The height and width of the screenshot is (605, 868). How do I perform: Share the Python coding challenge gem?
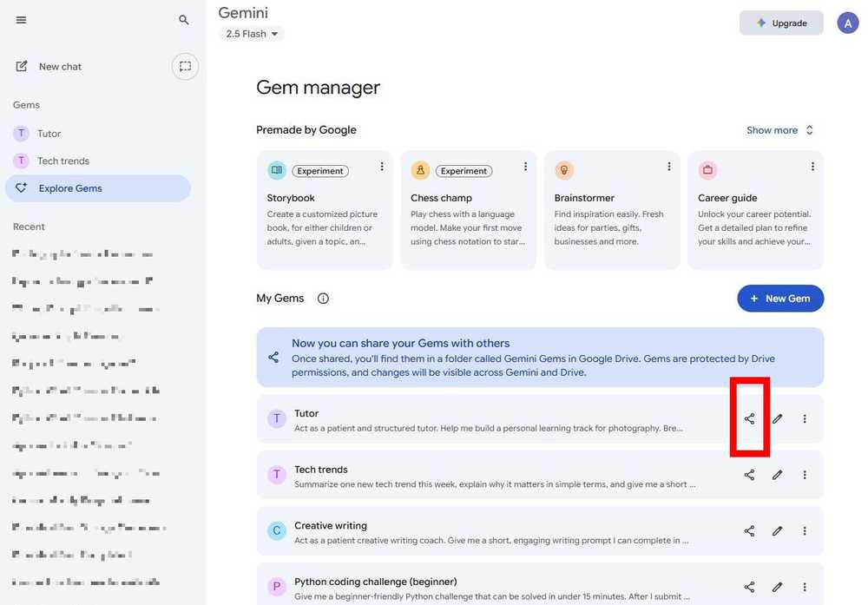749,587
